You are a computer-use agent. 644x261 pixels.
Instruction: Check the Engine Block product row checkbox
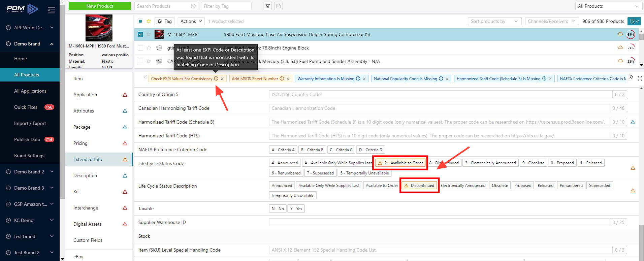point(140,48)
